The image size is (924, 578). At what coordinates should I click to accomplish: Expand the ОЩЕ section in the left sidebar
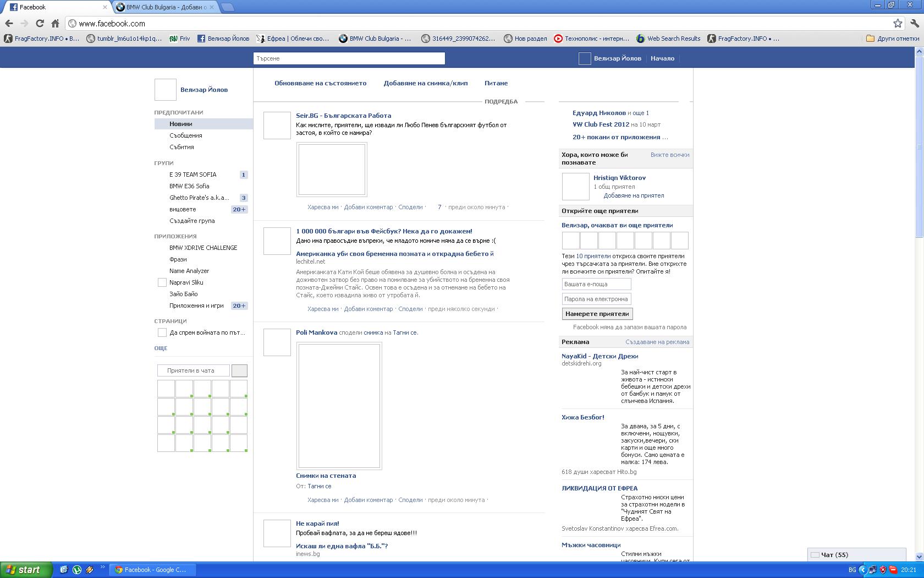click(161, 348)
